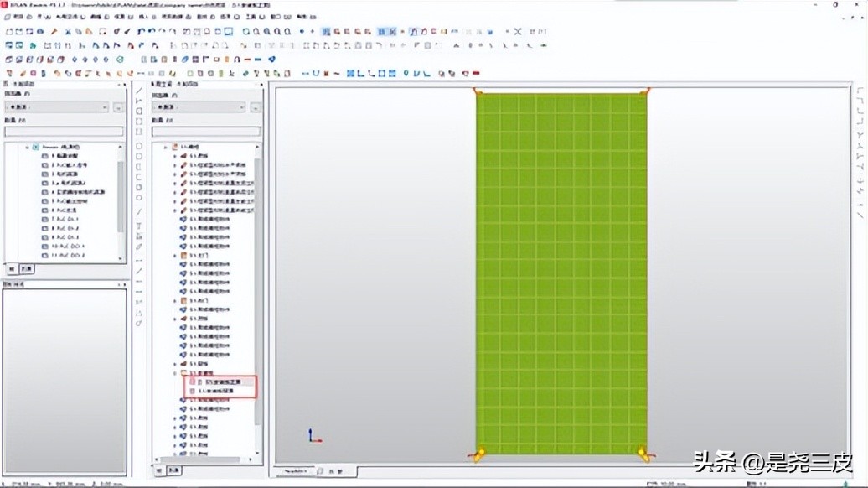Click the '...' button beside page navigator filter
The width and height of the screenshot is (868, 488).
(x=118, y=107)
